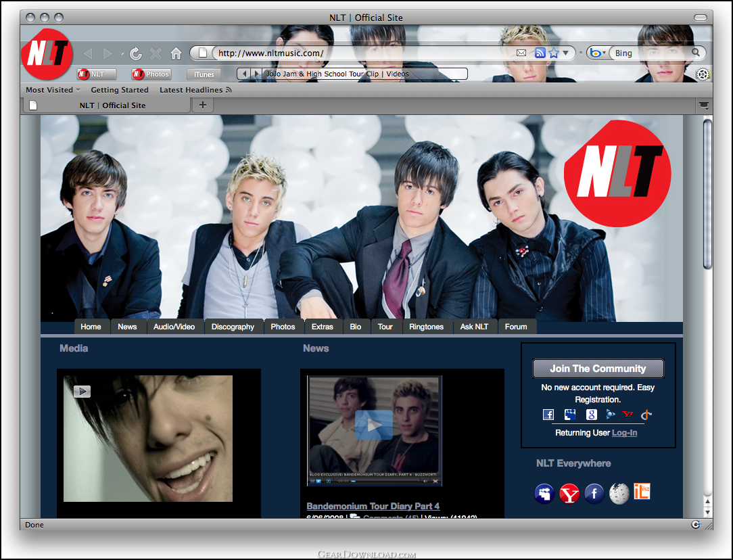Open the Audio/Video navigation tab
Screen dimensions: 733x560
pyautogui.click(x=174, y=327)
